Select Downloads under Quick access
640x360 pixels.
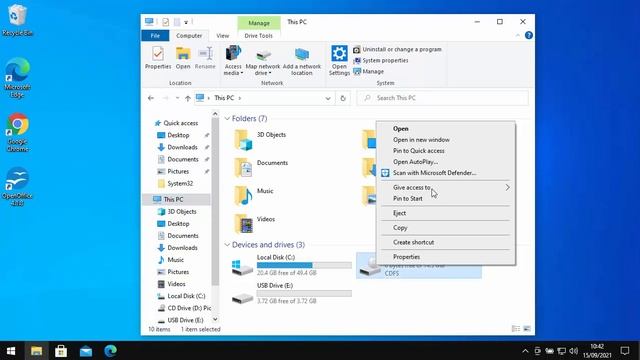coord(182,147)
